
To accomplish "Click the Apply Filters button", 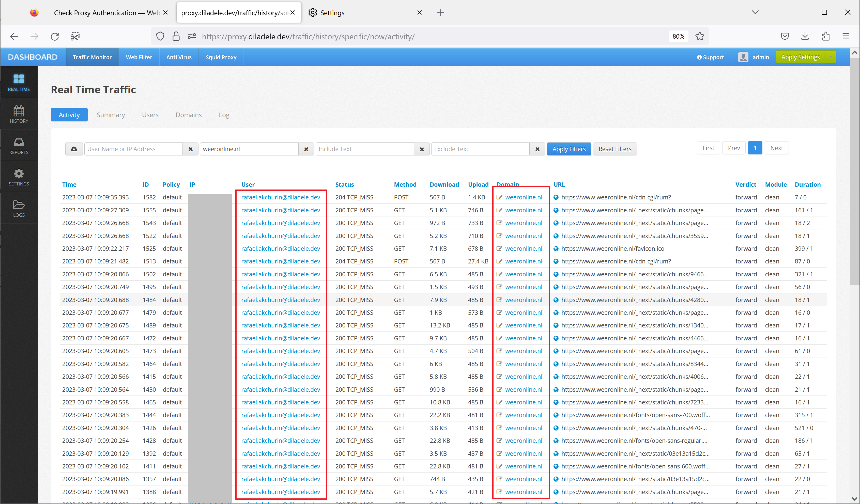I will (x=569, y=149).
